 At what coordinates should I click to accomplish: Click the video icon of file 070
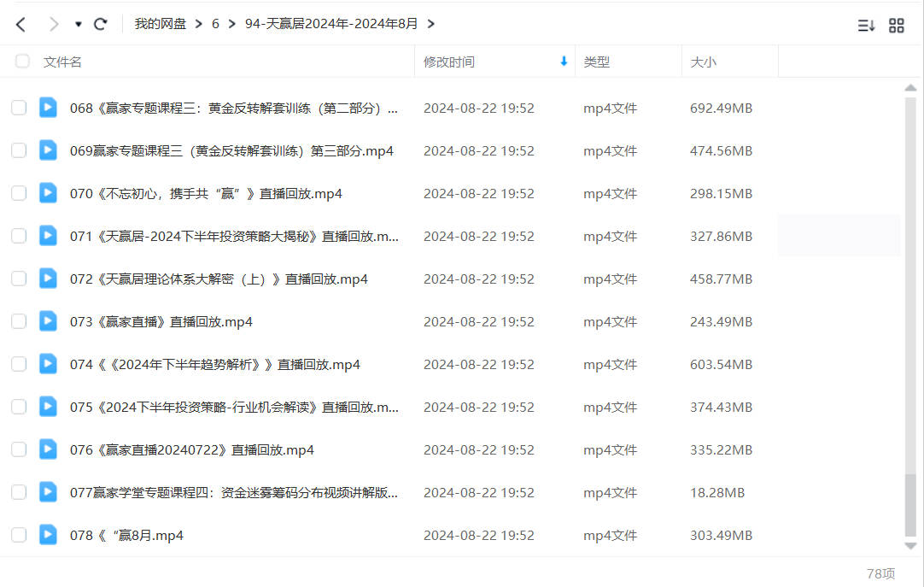click(49, 193)
